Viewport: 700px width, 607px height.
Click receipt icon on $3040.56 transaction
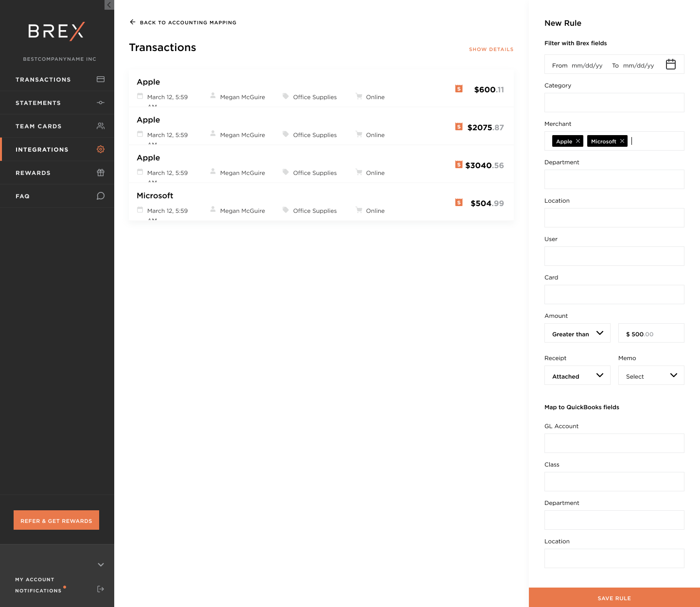[x=459, y=164]
